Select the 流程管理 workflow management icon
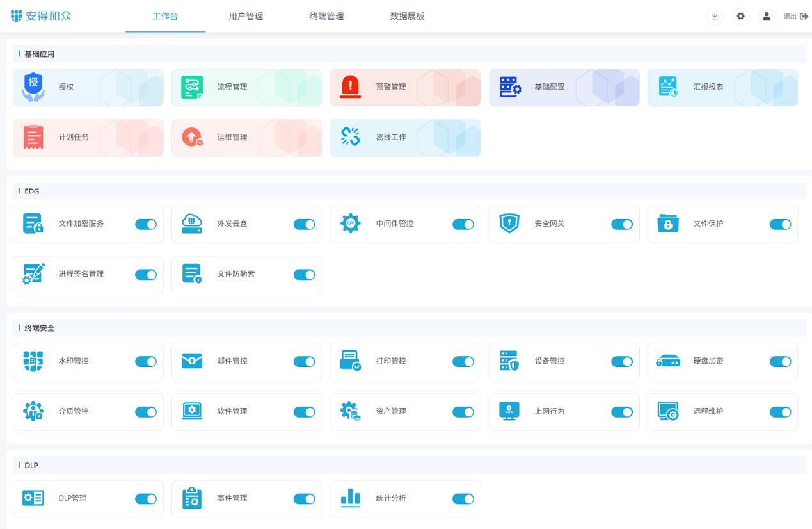 191,86
